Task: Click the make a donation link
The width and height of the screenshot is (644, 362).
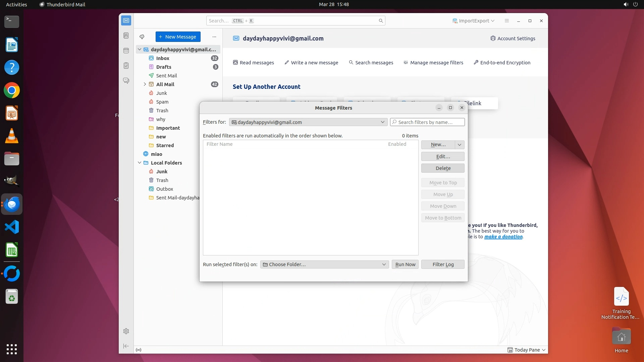Action: 503,237
